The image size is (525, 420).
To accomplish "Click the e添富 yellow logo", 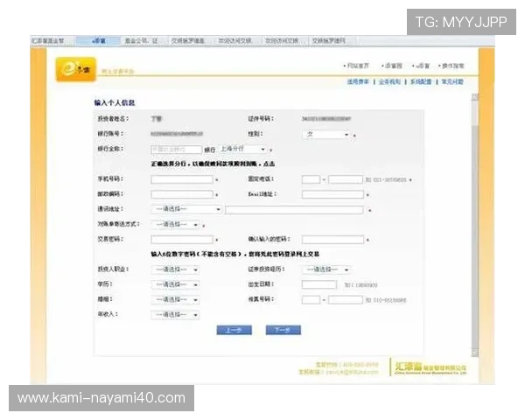I will [x=76, y=69].
